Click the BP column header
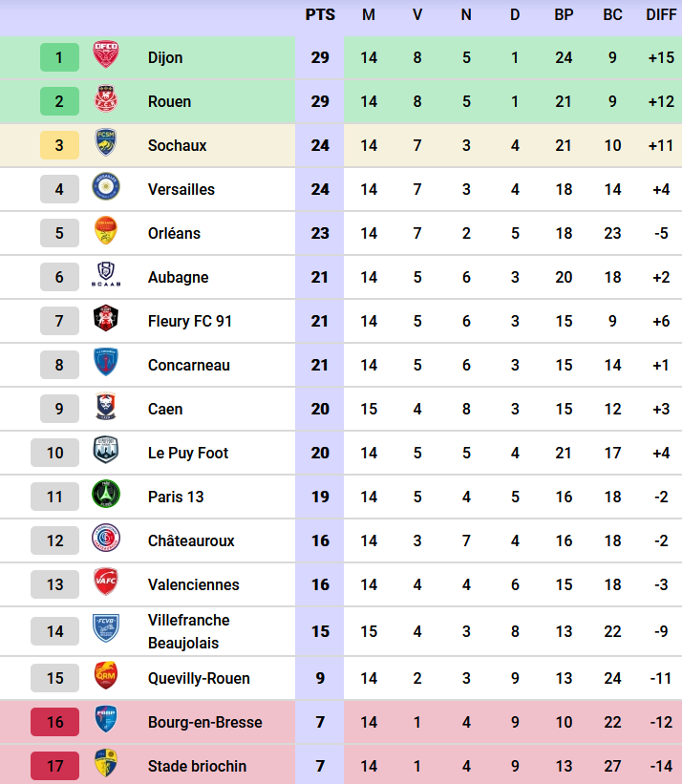The image size is (682, 784). point(564,14)
